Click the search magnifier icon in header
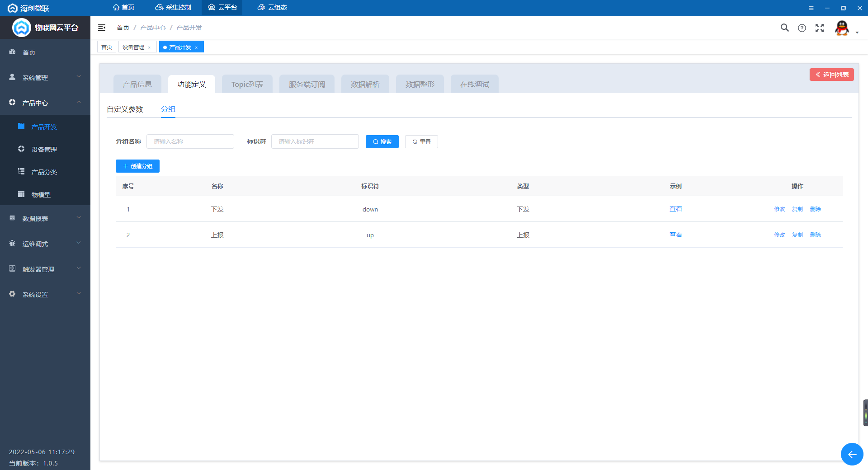 [785, 28]
